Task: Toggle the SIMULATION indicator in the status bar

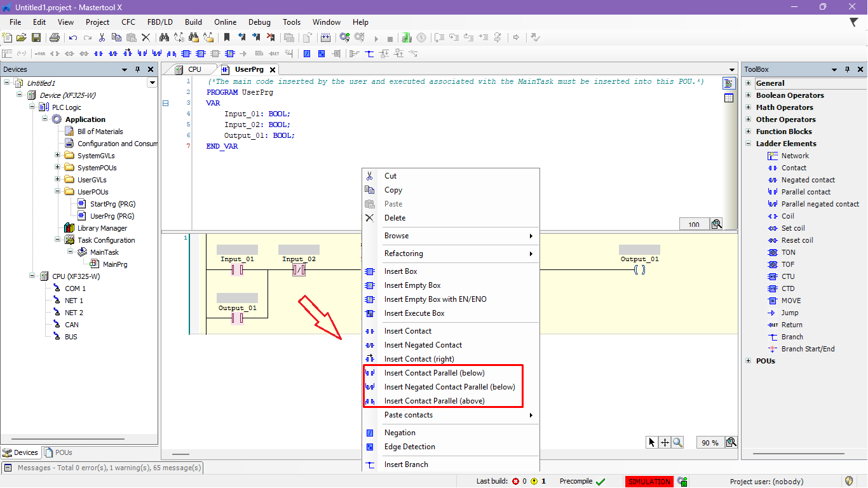Action: pos(649,482)
